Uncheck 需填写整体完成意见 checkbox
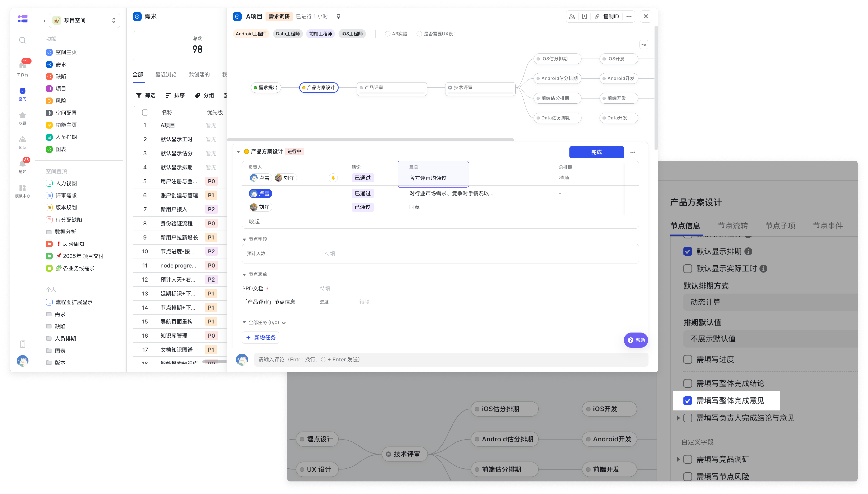This screenshot has width=868, height=494. pos(688,401)
